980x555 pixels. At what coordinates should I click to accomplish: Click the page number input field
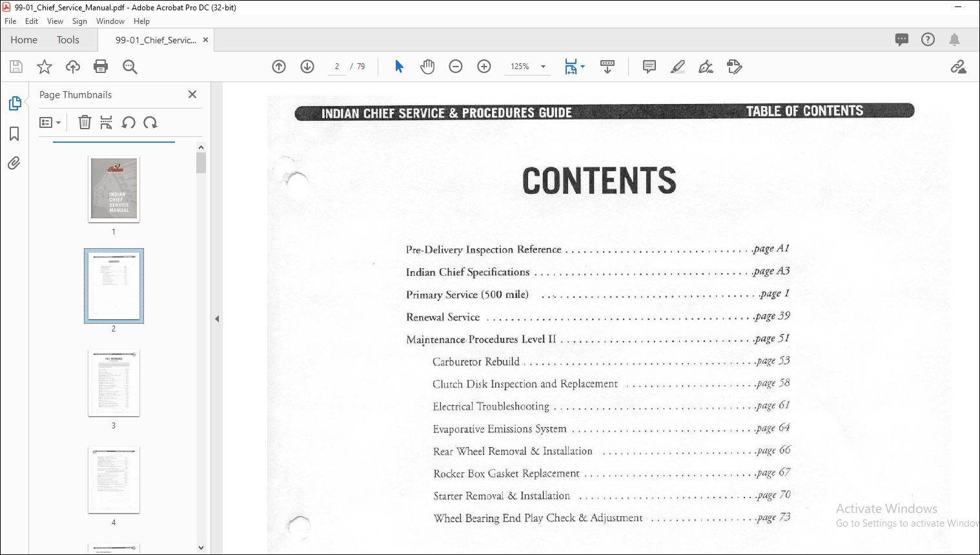pyautogui.click(x=337, y=67)
